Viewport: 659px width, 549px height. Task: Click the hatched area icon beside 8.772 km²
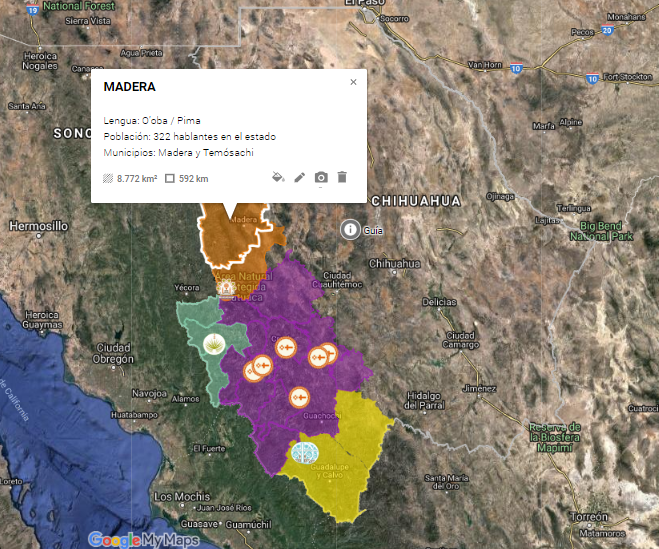[x=108, y=178]
